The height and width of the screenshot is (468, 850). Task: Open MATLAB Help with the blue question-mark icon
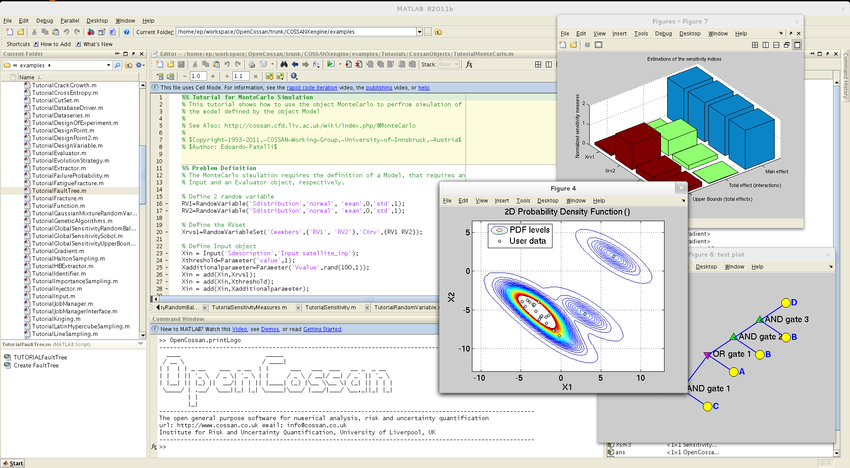[x=126, y=32]
